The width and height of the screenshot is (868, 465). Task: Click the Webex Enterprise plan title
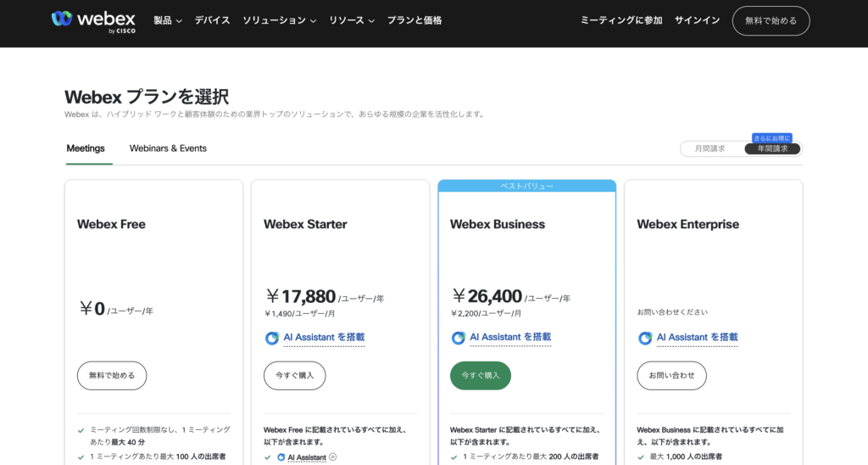tap(687, 225)
